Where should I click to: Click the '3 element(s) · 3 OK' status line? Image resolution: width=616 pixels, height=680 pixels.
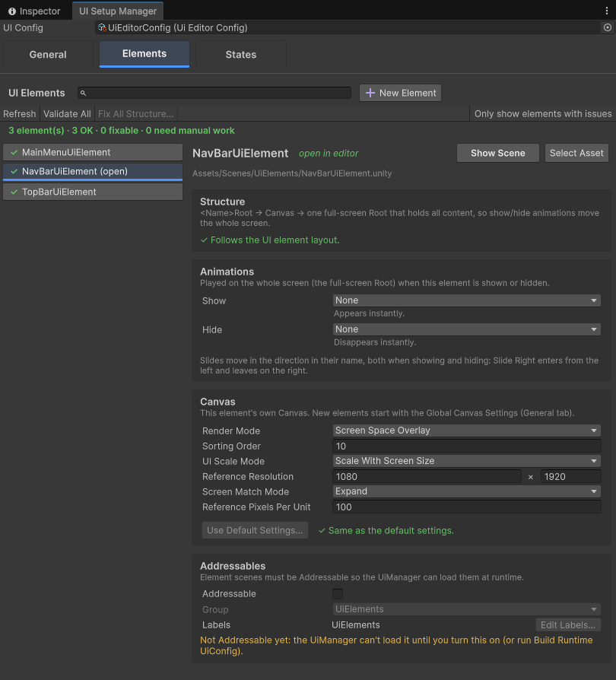point(122,131)
